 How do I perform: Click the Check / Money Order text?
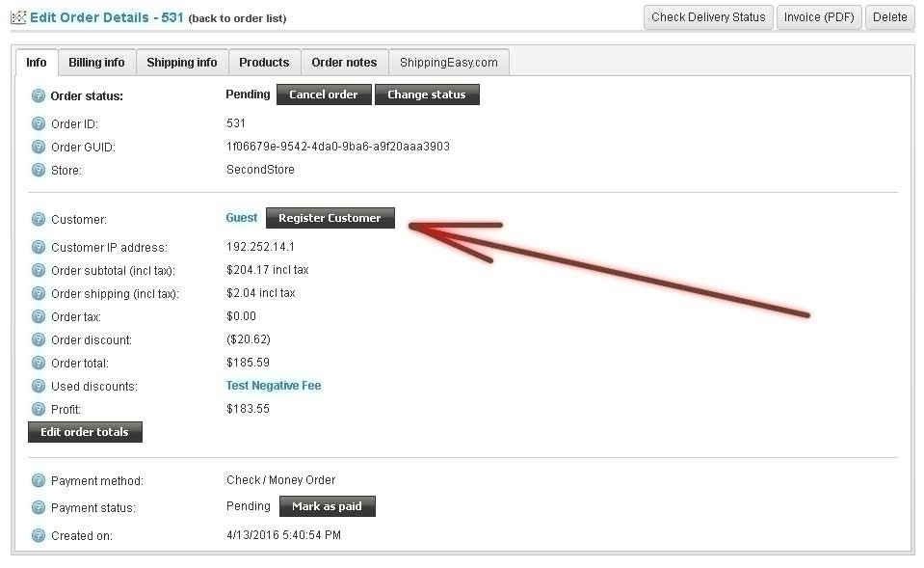(280, 479)
